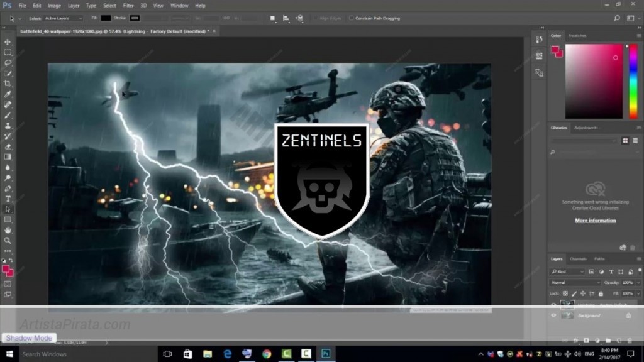Open path alignment options
This screenshot has width=644, height=362.
[286, 18]
